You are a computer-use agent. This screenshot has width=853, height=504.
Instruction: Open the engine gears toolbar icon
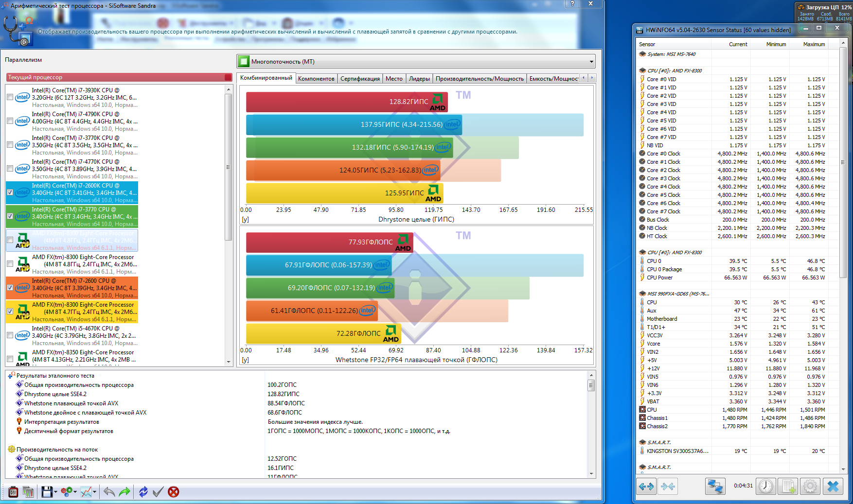point(67,492)
